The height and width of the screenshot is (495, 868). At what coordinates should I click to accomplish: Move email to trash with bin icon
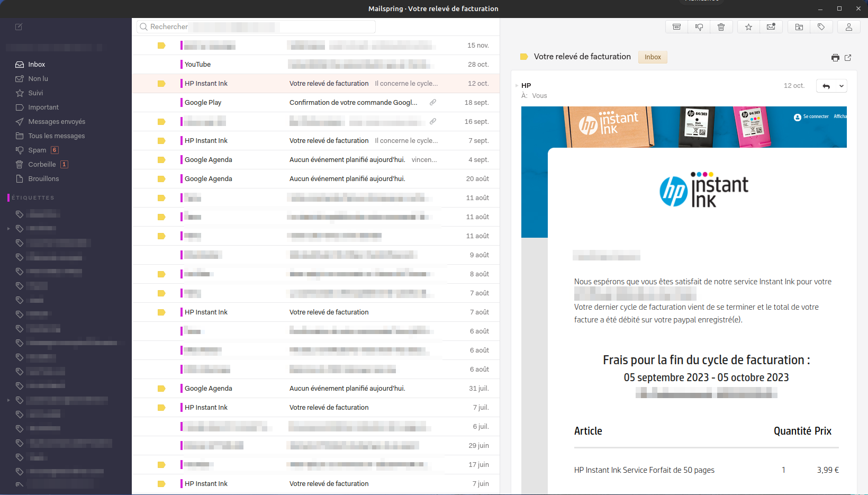tap(721, 27)
